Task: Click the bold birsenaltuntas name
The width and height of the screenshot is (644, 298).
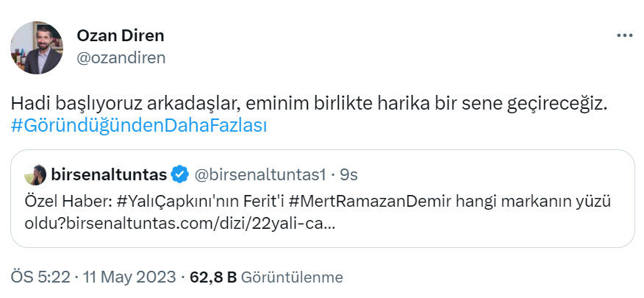Action: pos(110,174)
